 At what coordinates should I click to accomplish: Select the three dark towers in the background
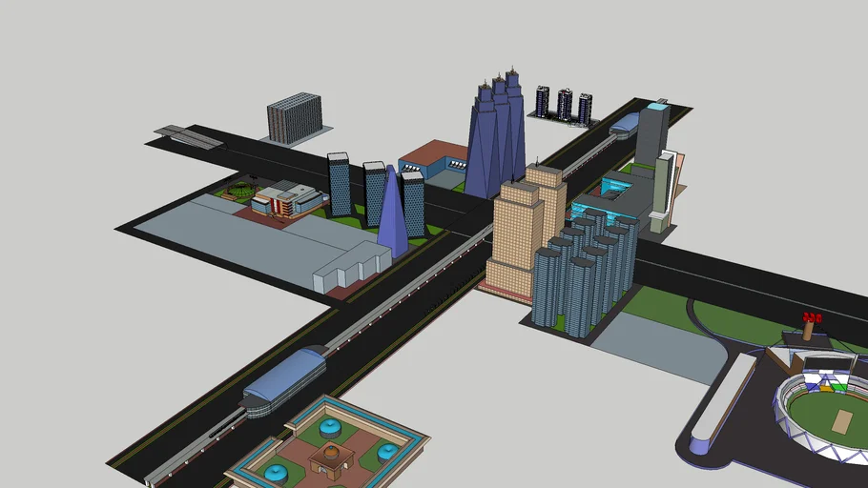click(x=564, y=105)
